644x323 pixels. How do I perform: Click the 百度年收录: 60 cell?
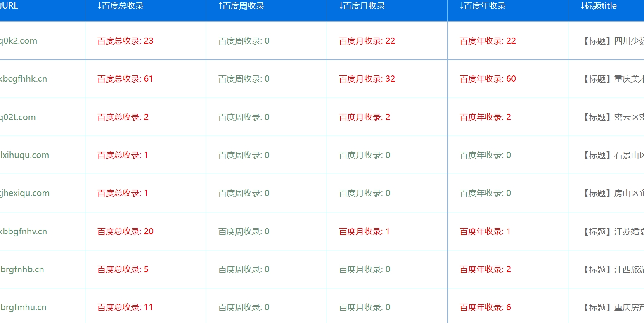[x=488, y=79]
